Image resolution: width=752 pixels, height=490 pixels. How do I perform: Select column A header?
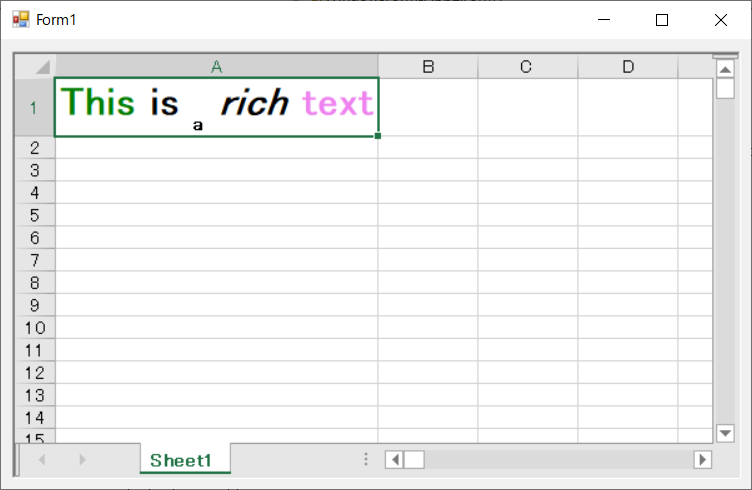[216, 67]
